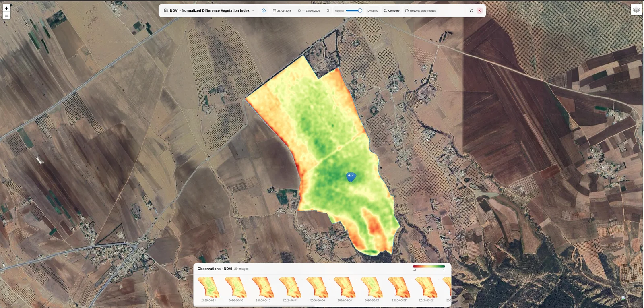Click the Compare button
The width and height of the screenshot is (644, 308).
(391, 11)
